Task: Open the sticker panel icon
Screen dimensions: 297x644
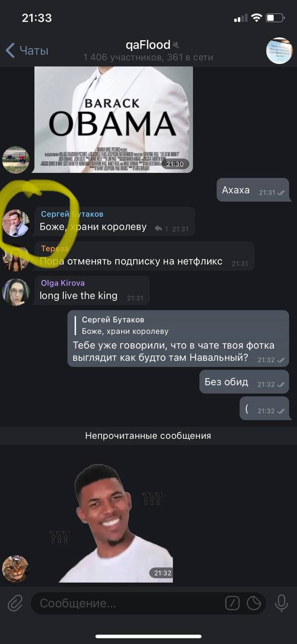Action: (x=254, y=603)
